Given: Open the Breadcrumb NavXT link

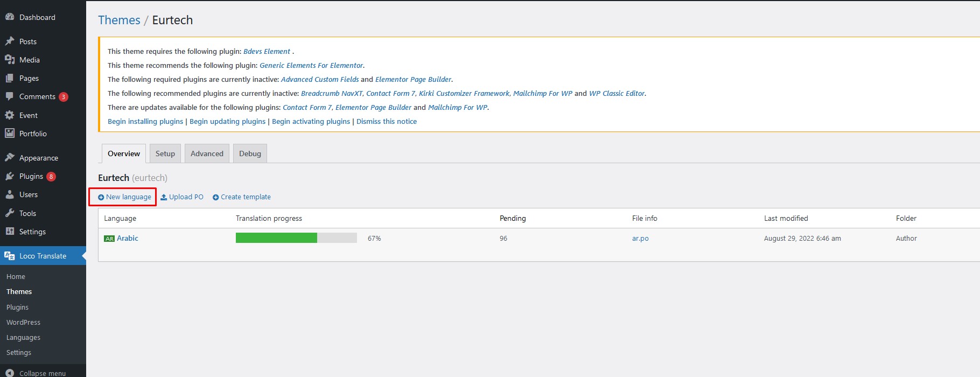Looking at the screenshot, I should 332,93.
